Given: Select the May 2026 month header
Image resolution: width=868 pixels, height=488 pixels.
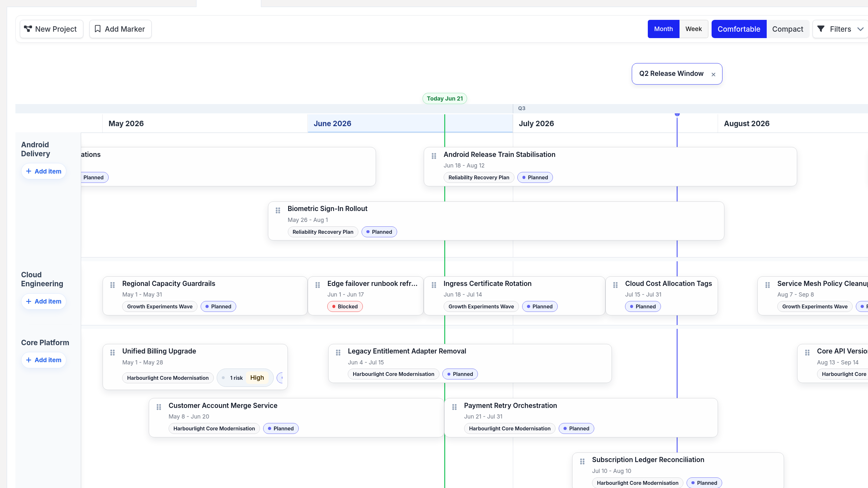Looking at the screenshot, I should 126,124.
